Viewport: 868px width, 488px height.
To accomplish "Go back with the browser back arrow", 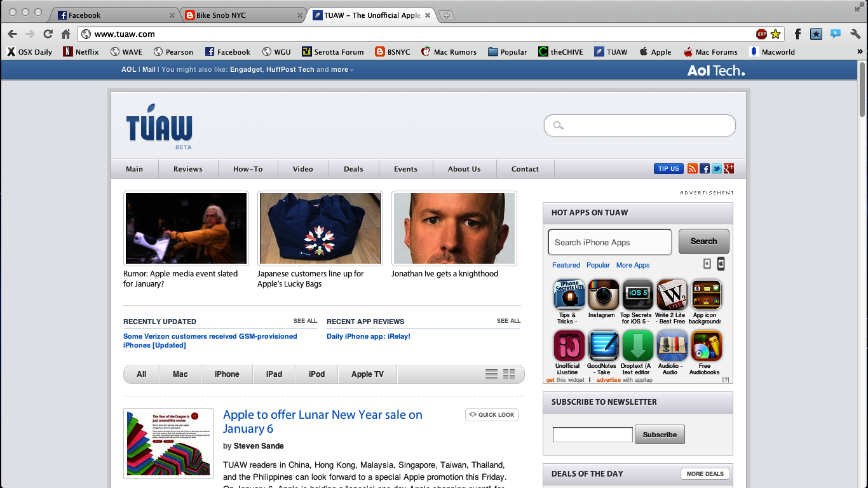I will [x=12, y=34].
